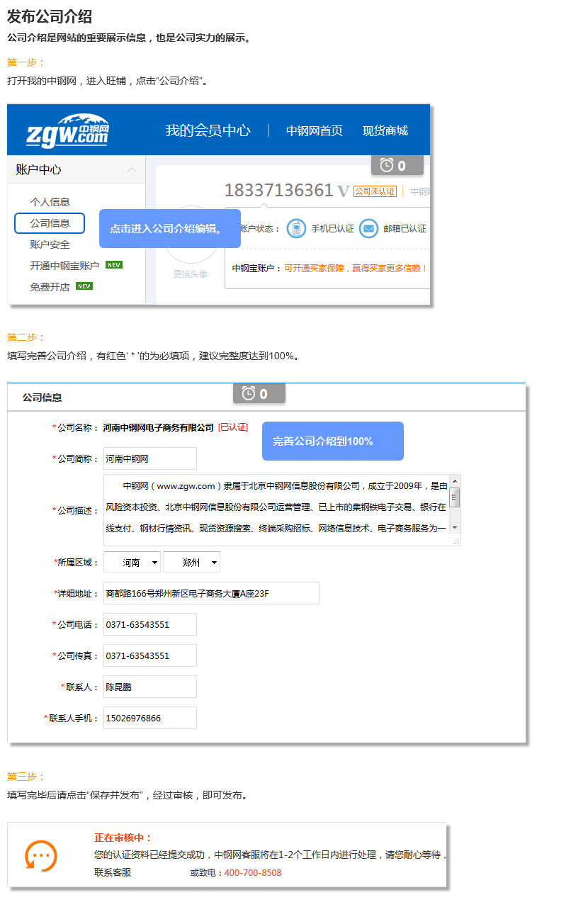Click the 联系人手机 input field
588x907 pixels.
click(x=150, y=718)
